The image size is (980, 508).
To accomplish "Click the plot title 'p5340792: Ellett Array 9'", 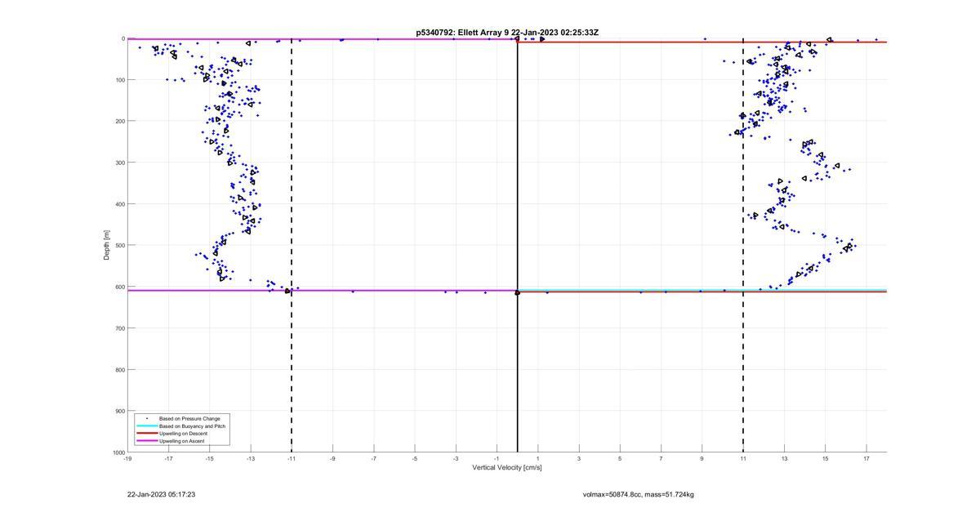I will click(x=463, y=33).
